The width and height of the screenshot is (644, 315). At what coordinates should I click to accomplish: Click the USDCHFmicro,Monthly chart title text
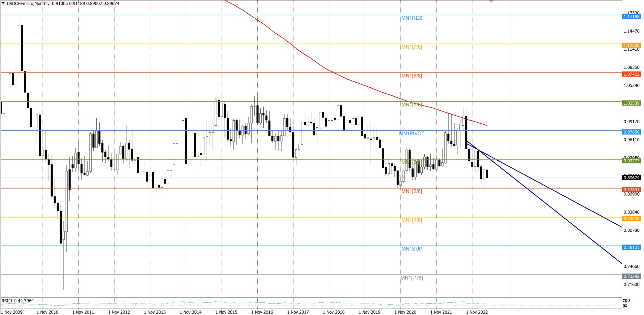(28, 4)
